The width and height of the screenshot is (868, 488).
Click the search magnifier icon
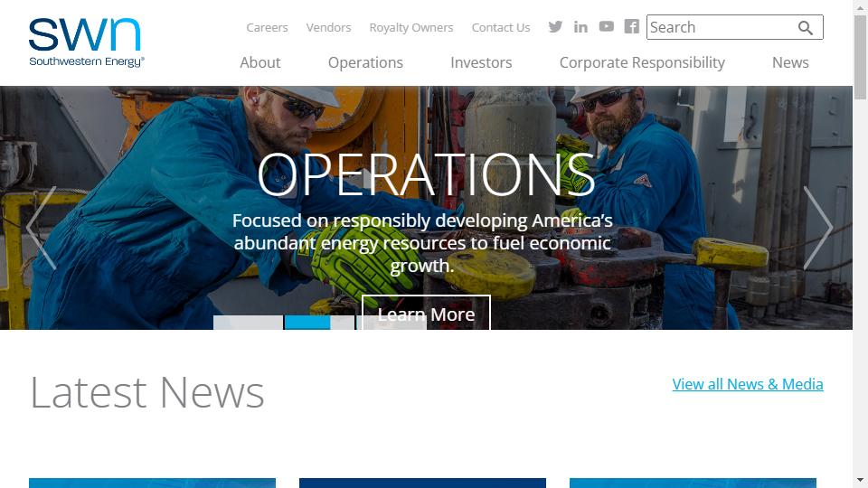click(x=806, y=28)
